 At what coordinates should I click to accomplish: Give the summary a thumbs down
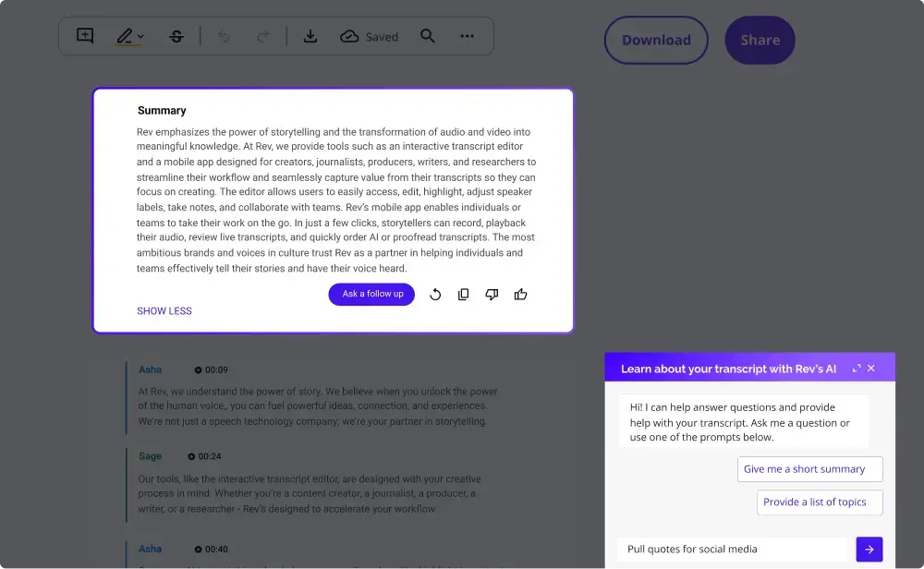[492, 295]
